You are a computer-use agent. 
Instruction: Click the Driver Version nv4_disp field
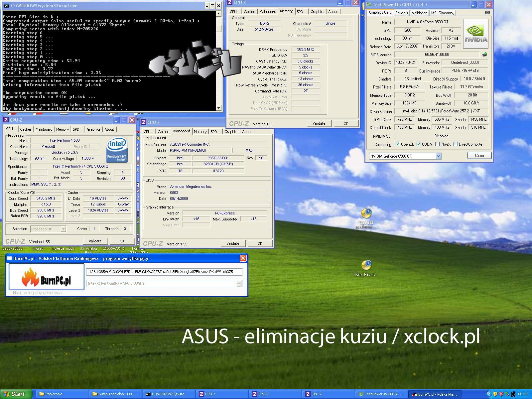(x=441, y=111)
